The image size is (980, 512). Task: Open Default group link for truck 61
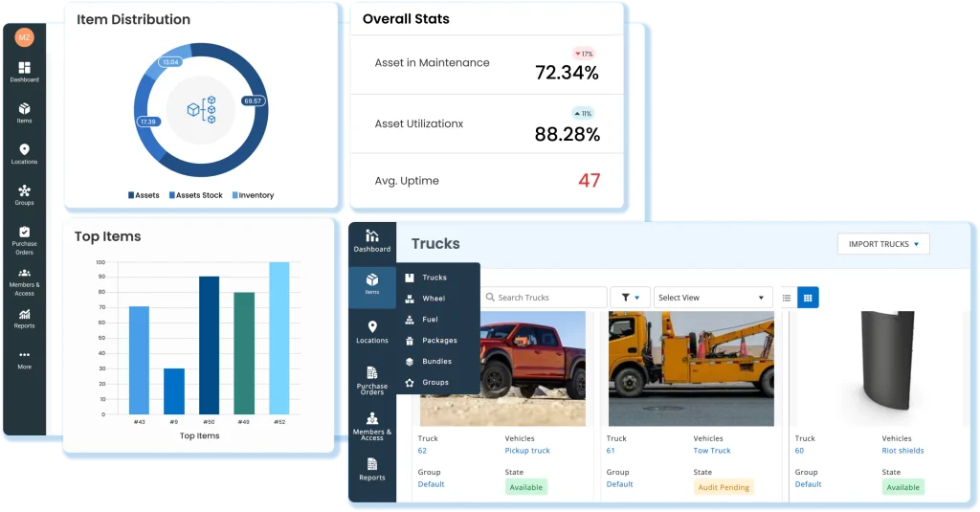point(619,484)
